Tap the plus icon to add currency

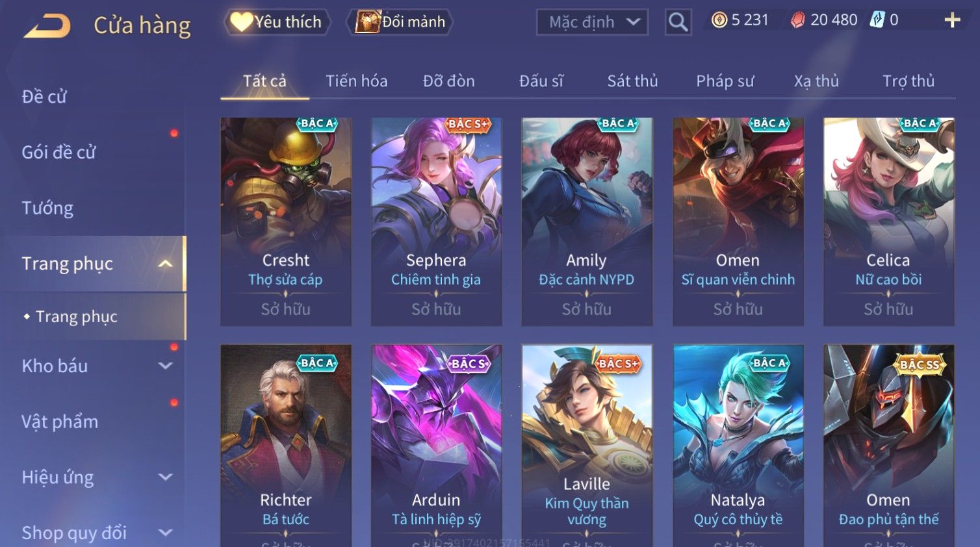pyautogui.click(x=952, y=20)
